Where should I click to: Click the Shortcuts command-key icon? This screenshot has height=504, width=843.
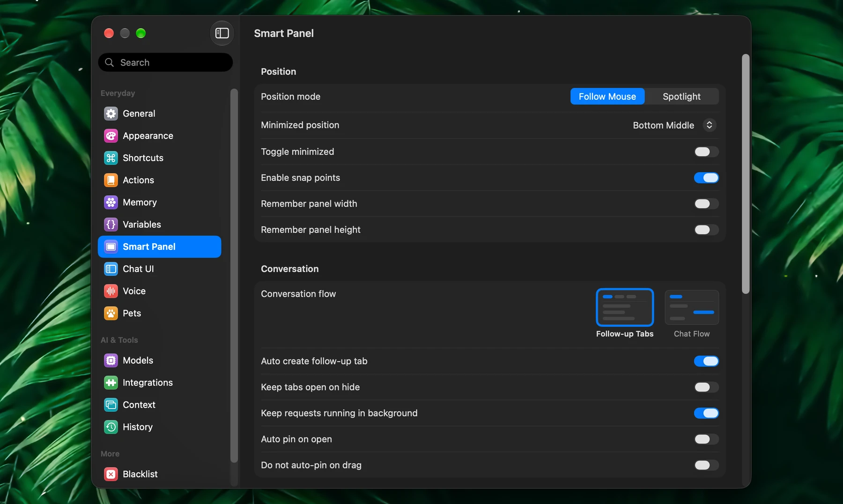tap(111, 158)
